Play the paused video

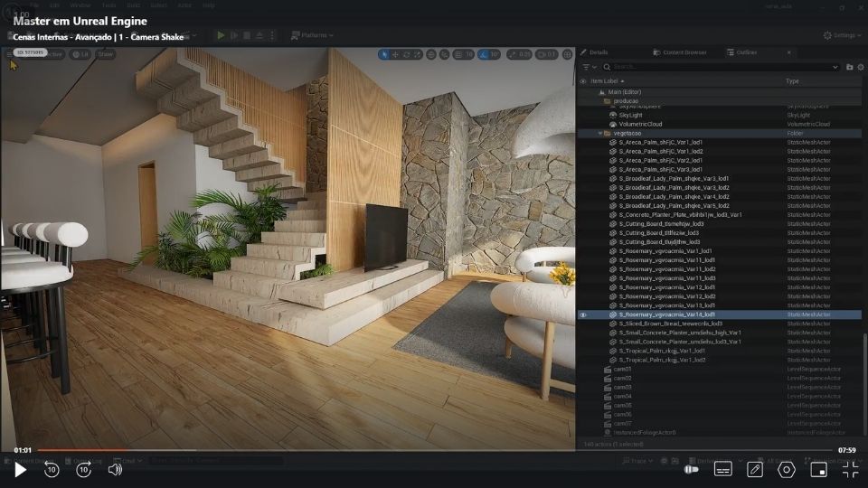pyautogui.click(x=20, y=470)
